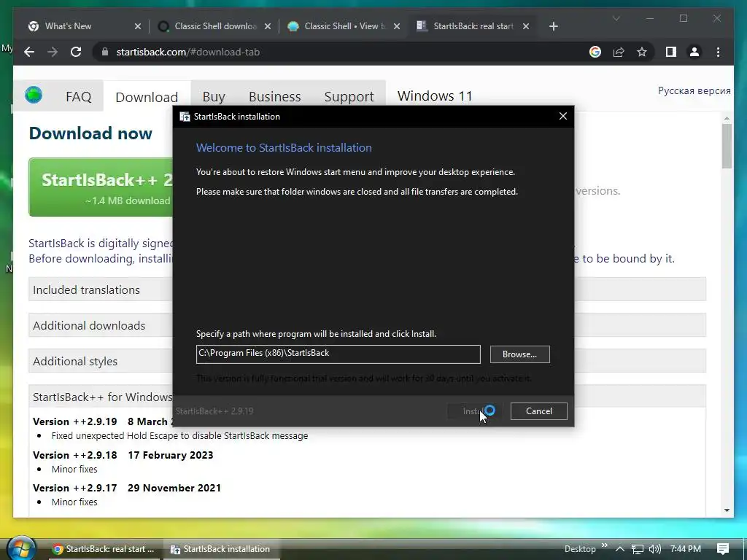Image resolution: width=747 pixels, height=560 pixels.
Task: Click the green StartIsBack++ download button
Action: [101, 187]
